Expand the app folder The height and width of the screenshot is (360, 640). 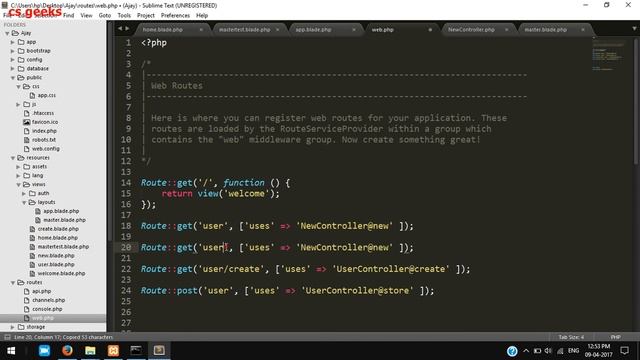[x=13, y=42]
